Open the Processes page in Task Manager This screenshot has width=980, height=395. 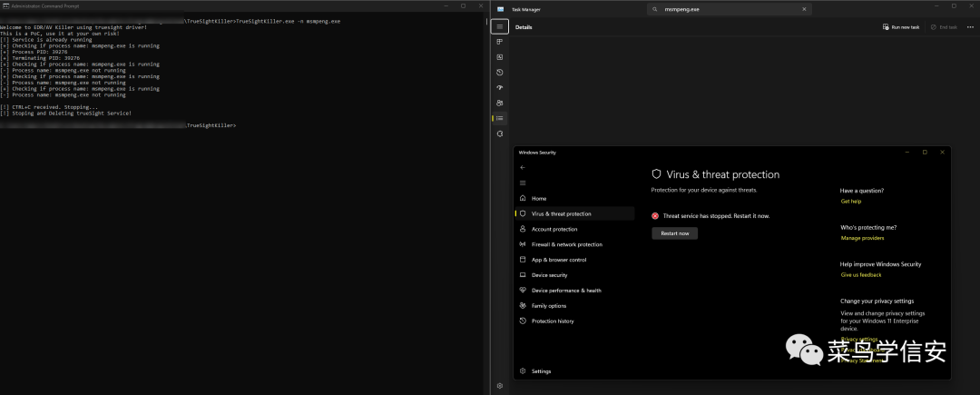pyautogui.click(x=499, y=42)
